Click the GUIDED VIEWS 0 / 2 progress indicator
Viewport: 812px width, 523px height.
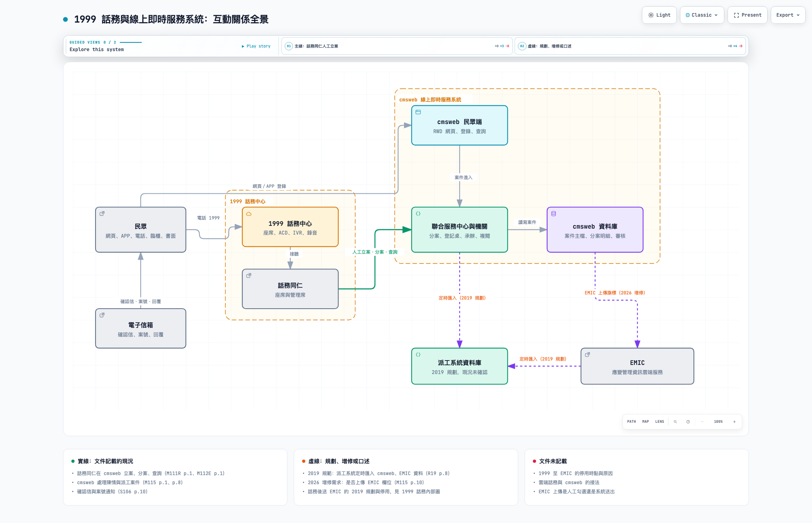click(105, 42)
